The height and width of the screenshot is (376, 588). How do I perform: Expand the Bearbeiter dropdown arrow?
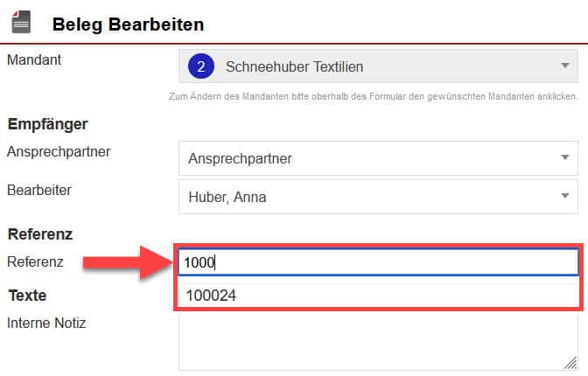tap(564, 197)
